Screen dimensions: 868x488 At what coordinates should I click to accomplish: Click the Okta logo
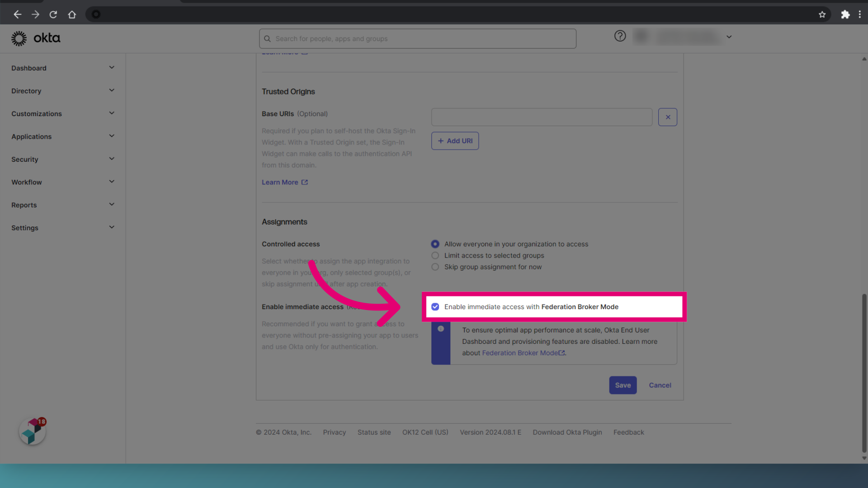pos(36,38)
